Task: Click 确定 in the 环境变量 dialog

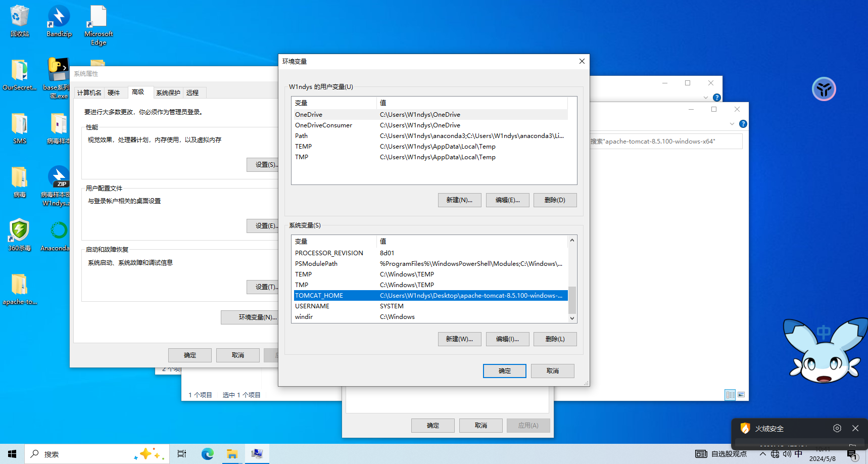Action: pyautogui.click(x=504, y=371)
